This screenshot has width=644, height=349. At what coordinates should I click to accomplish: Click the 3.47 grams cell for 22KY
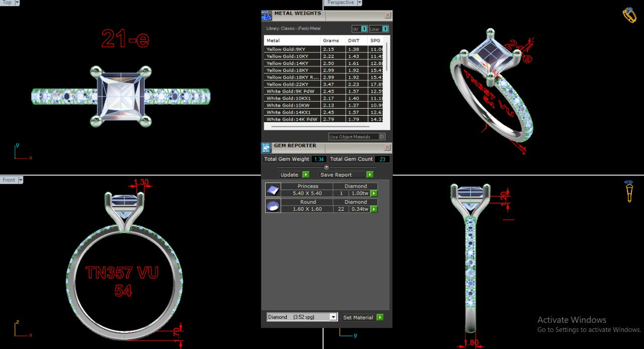333,84
